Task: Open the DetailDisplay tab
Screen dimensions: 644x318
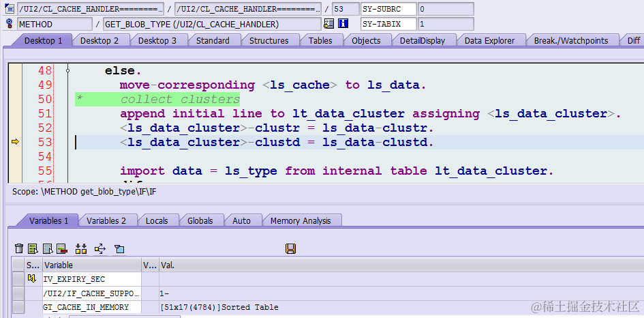Action: (423, 41)
